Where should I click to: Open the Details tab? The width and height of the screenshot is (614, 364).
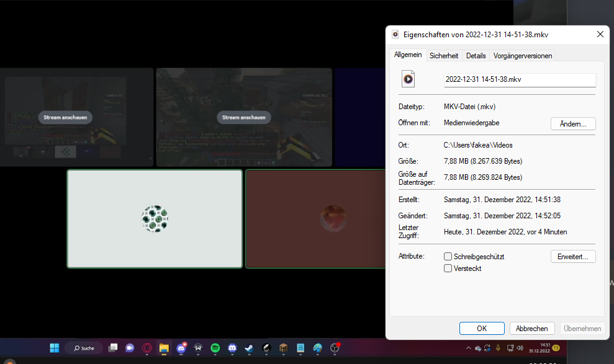(476, 56)
